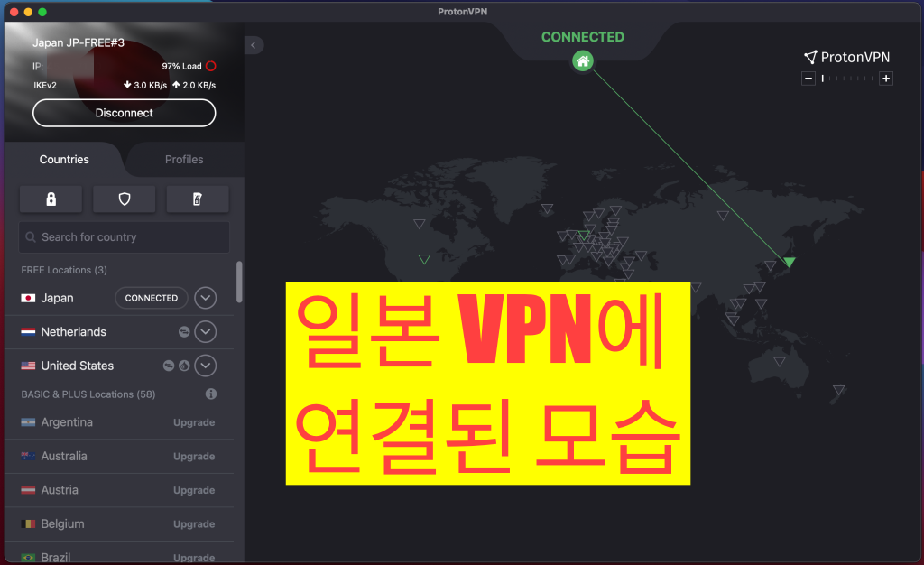
Task: Select Belgium in the country list
Action: click(x=62, y=523)
